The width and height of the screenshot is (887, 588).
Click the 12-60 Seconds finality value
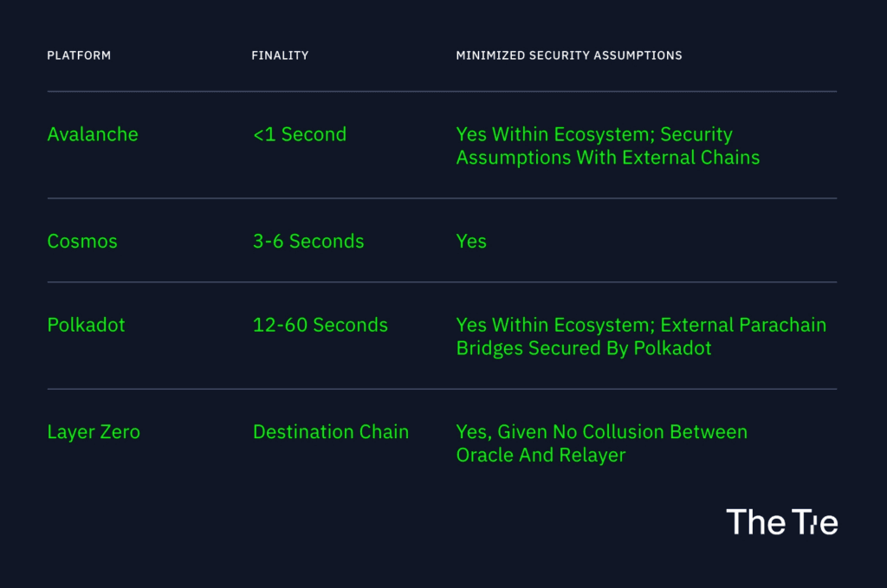320,326
